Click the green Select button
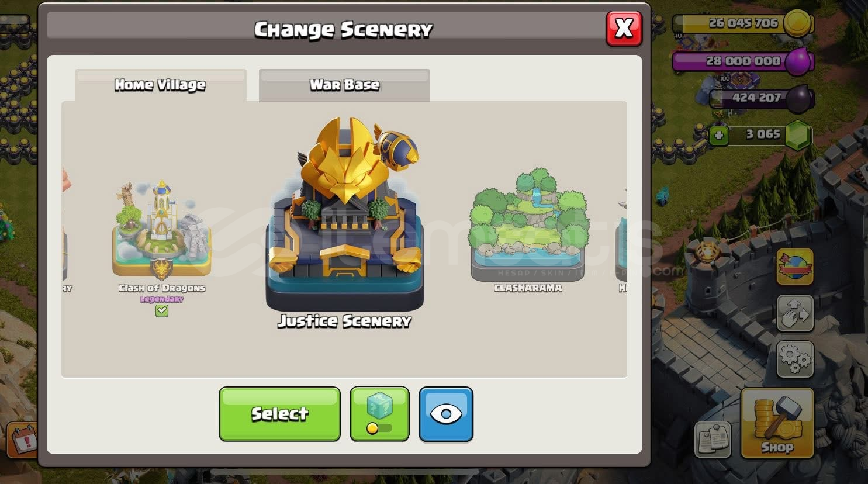 [x=279, y=414]
